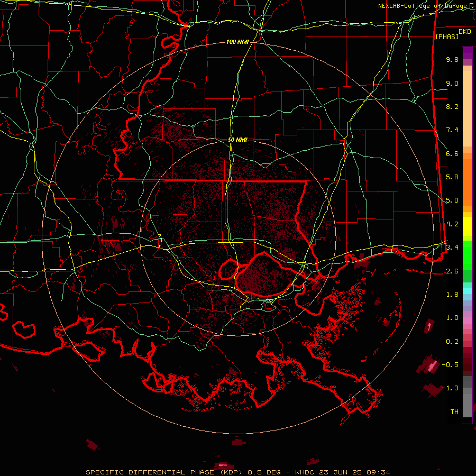Click the purple swatch atop the color bar
This screenshot has height=476, width=476.
point(467,53)
